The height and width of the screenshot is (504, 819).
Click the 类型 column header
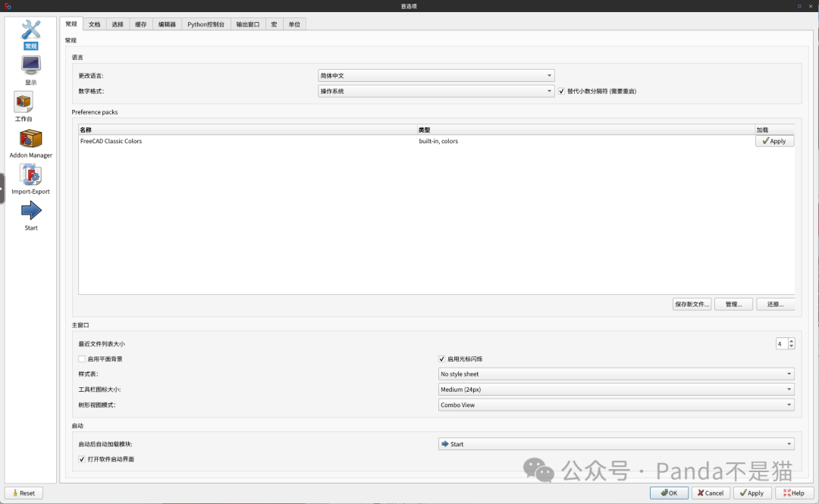point(586,130)
